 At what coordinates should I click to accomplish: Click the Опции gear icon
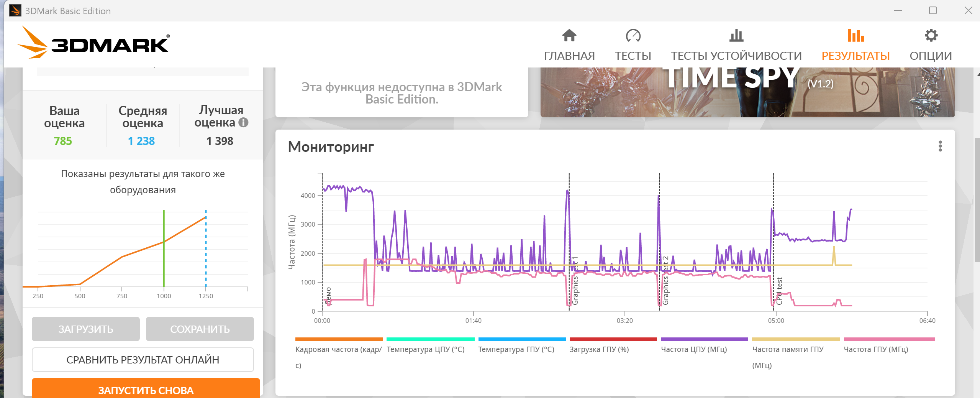click(931, 35)
